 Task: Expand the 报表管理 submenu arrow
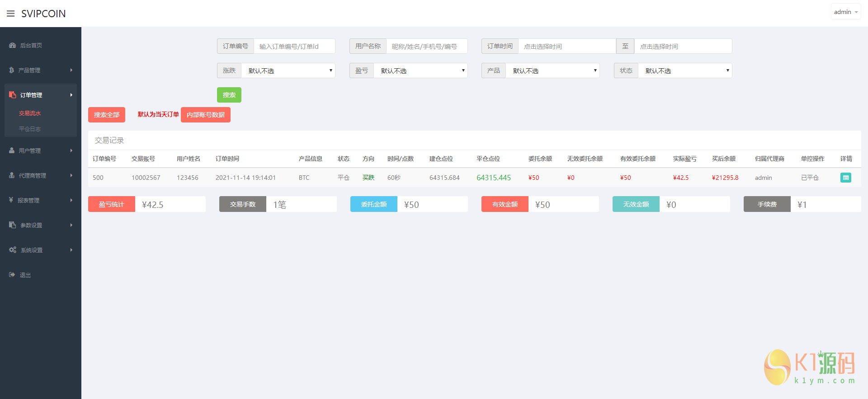71,200
